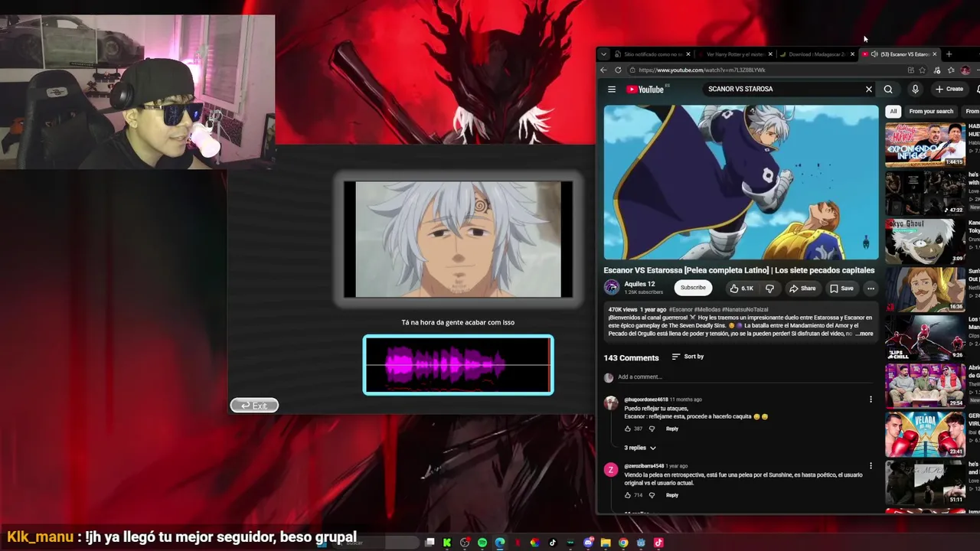This screenshot has width=980, height=551.
Task: Click the pink audio waveform panel
Action: pyautogui.click(x=458, y=365)
